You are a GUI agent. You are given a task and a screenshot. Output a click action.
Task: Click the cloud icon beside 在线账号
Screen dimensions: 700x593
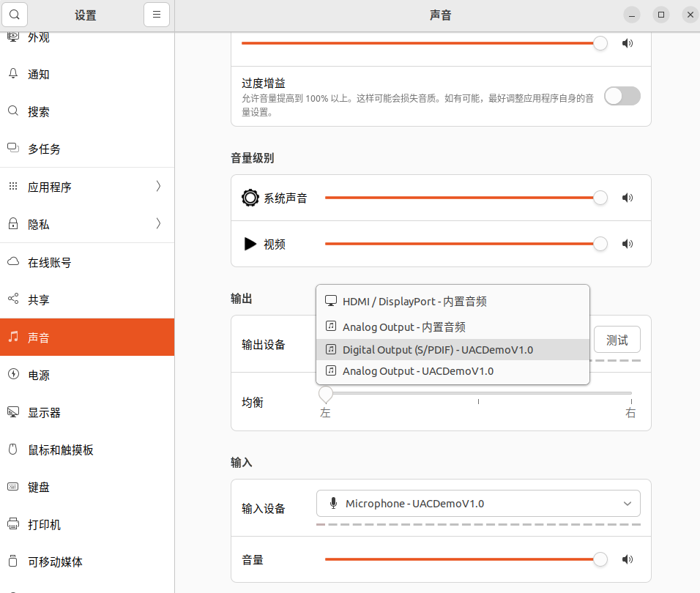pos(13,261)
